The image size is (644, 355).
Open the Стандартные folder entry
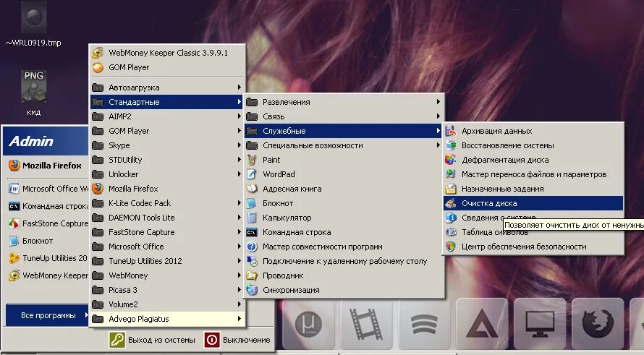166,102
